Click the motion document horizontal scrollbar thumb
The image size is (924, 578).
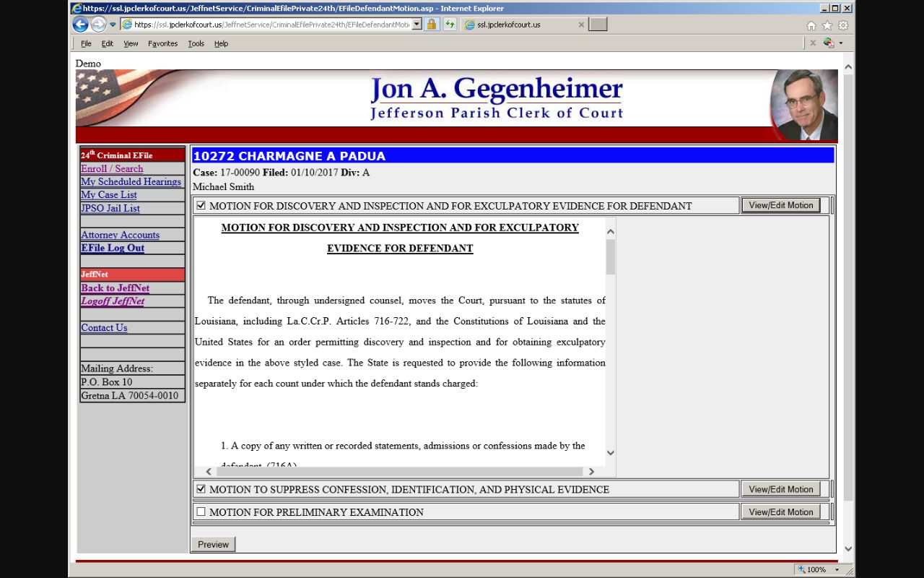pos(399,471)
